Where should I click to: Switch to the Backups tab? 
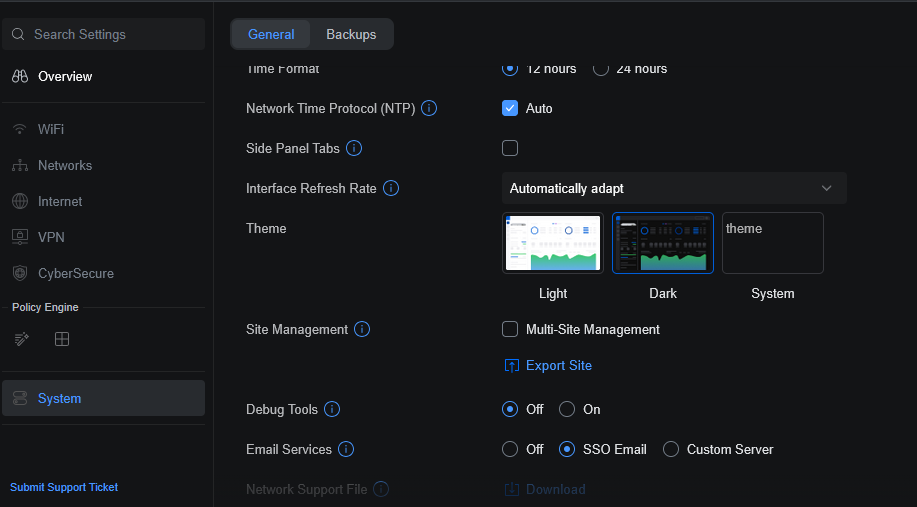coord(351,34)
